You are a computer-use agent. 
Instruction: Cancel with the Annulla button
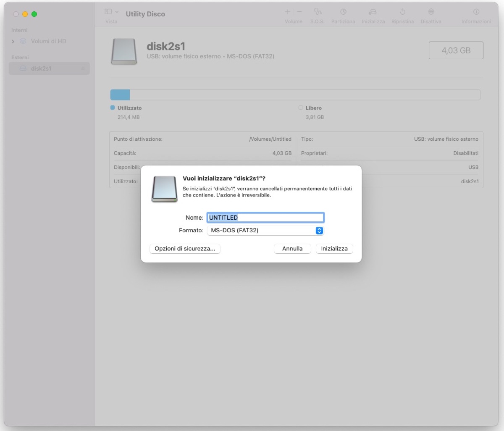point(292,249)
